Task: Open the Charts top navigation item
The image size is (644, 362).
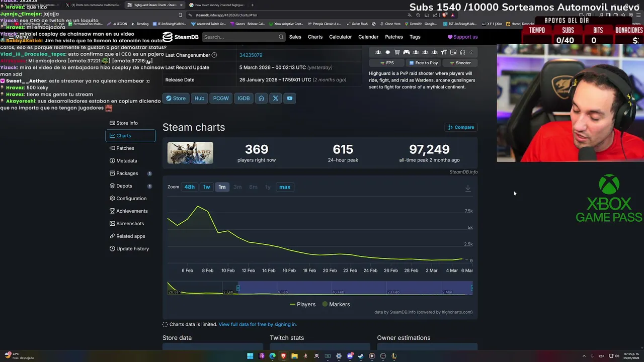Action: click(315, 37)
